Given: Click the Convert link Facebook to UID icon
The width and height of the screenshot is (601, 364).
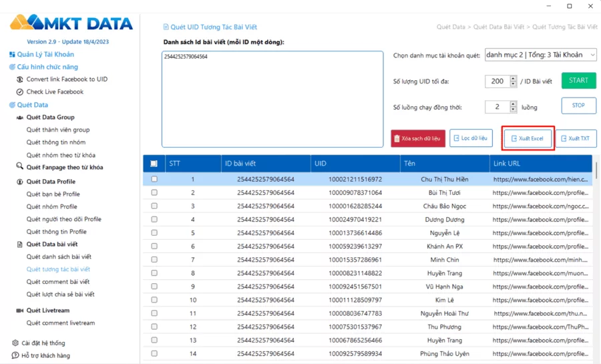Looking at the screenshot, I should [x=20, y=79].
